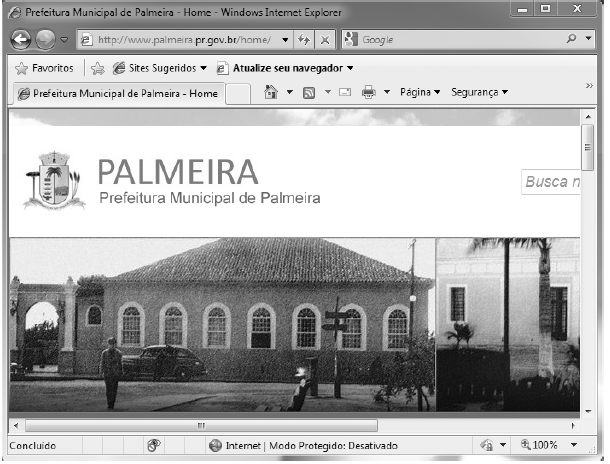Image resolution: width=610 pixels, height=464 pixels.
Task: Click the horizontal scrollbar thumb
Action: click(201, 425)
